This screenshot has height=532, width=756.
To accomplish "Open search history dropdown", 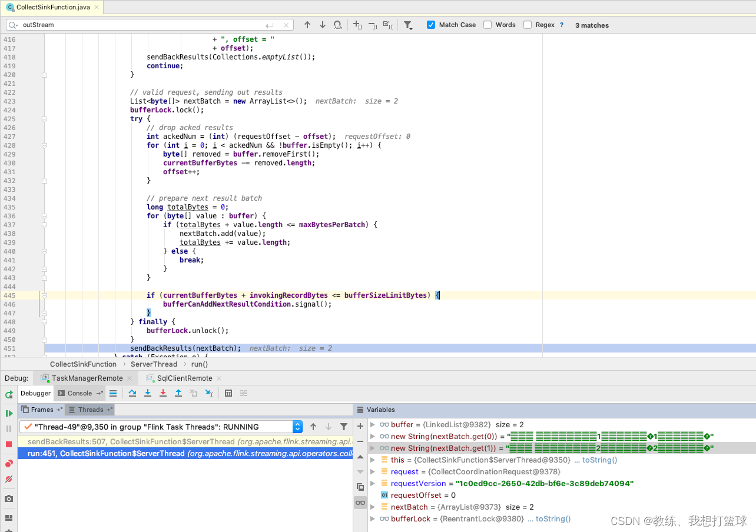I will (x=14, y=25).
